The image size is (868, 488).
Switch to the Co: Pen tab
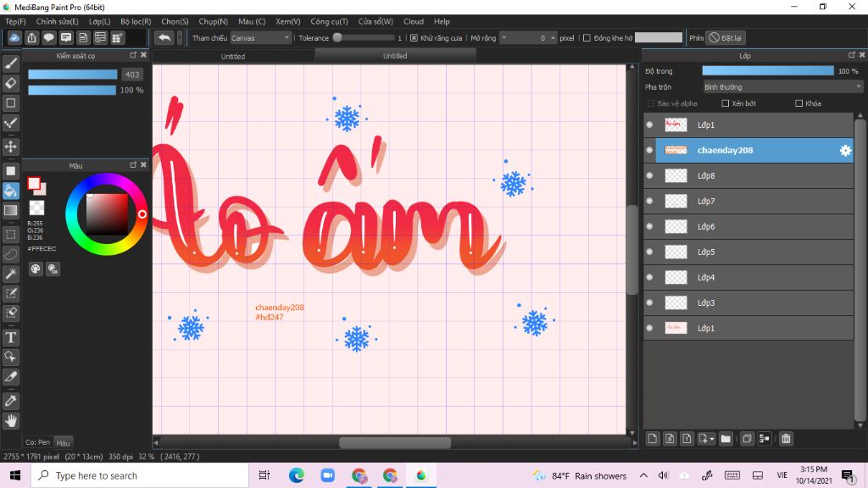(37, 442)
